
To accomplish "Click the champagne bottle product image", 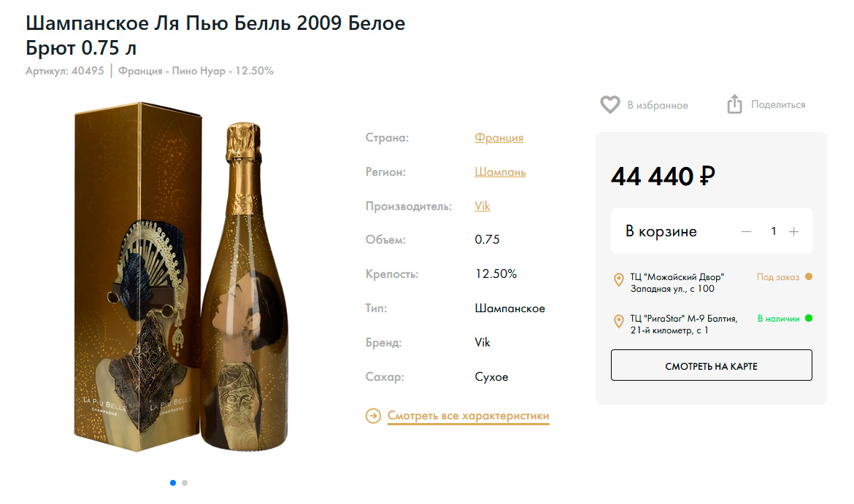I will click(x=244, y=292).
